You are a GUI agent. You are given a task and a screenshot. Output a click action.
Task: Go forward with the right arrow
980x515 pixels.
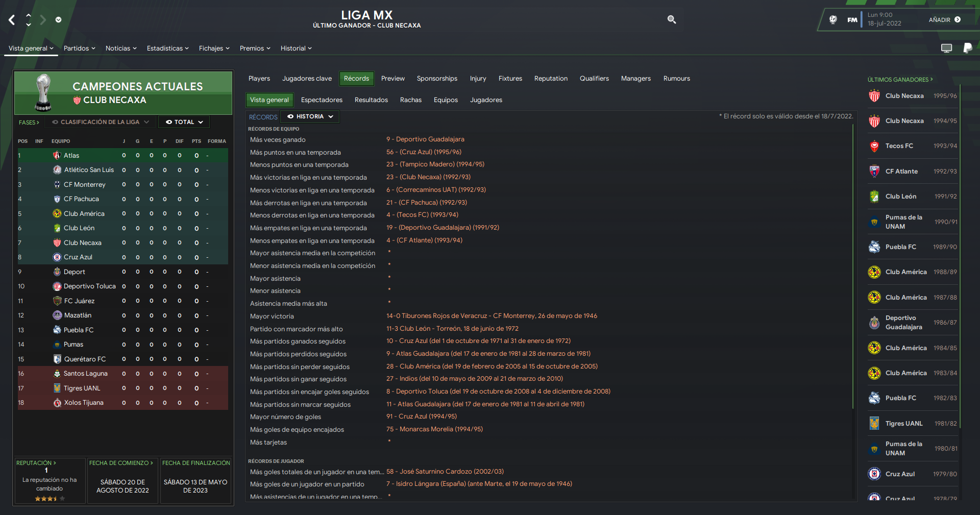pyautogui.click(x=43, y=20)
